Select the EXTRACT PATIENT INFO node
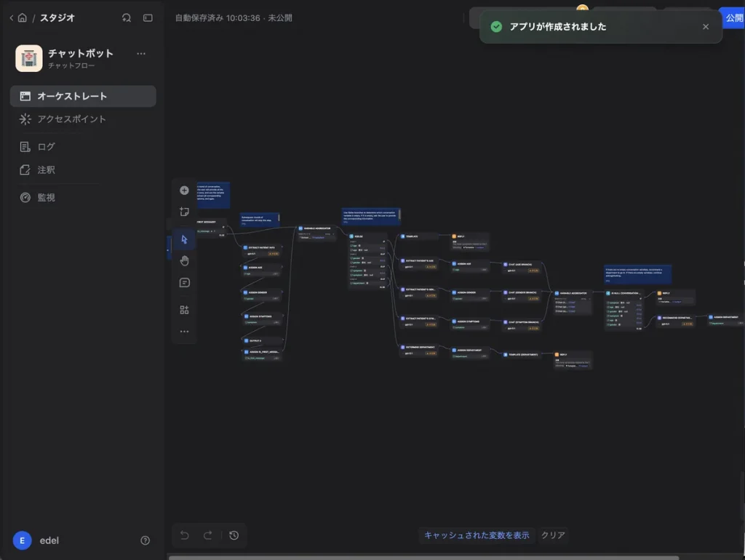 click(262, 250)
